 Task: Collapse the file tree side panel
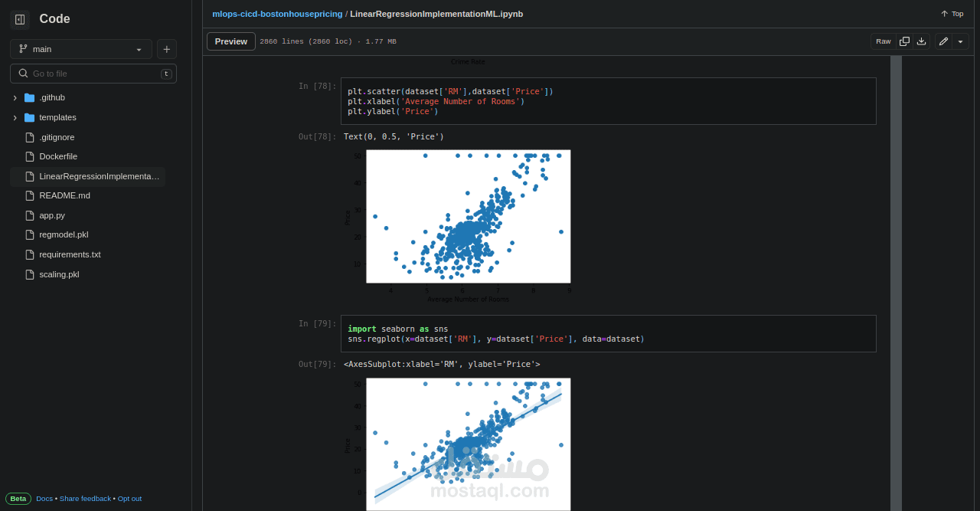pyautogui.click(x=20, y=19)
